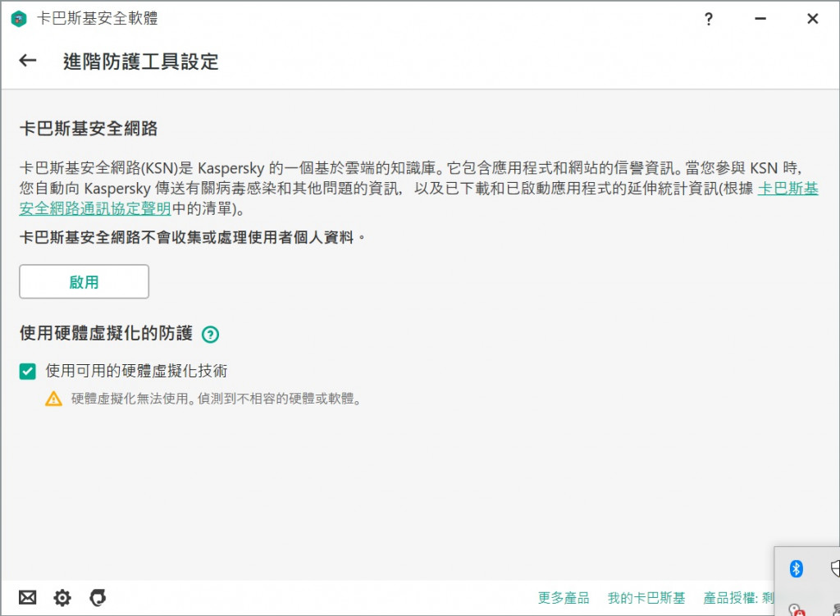Open help icon beside 使用硬體虛擬化的防護
Image resolution: width=840 pixels, height=616 pixels.
tap(210, 334)
